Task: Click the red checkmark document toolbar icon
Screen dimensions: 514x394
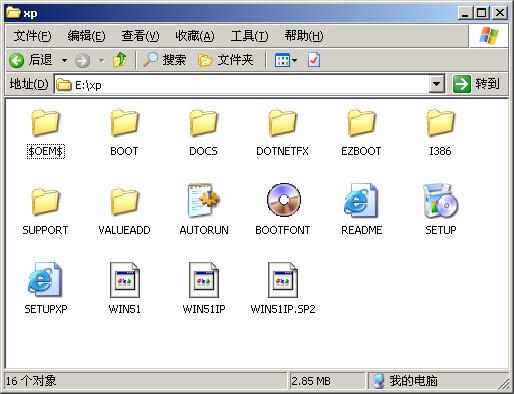Action: [314, 60]
